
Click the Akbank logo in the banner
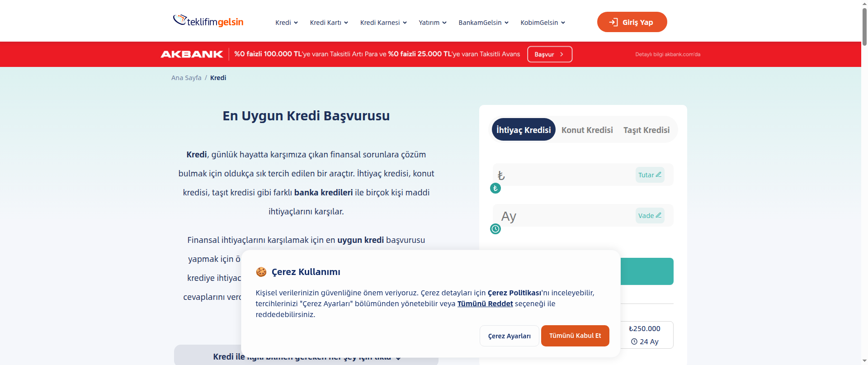[192, 54]
